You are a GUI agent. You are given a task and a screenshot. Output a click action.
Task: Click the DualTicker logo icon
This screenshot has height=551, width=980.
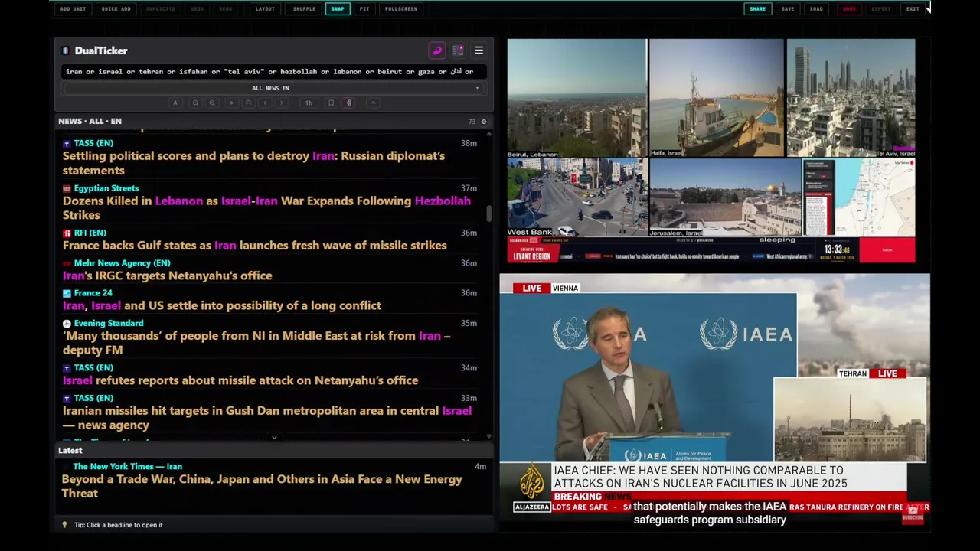[66, 51]
